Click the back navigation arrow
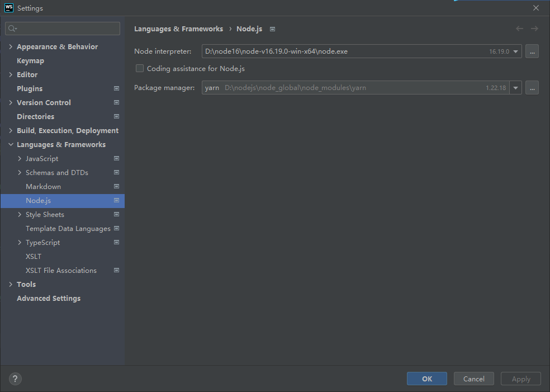This screenshot has height=392, width=550. (519, 29)
